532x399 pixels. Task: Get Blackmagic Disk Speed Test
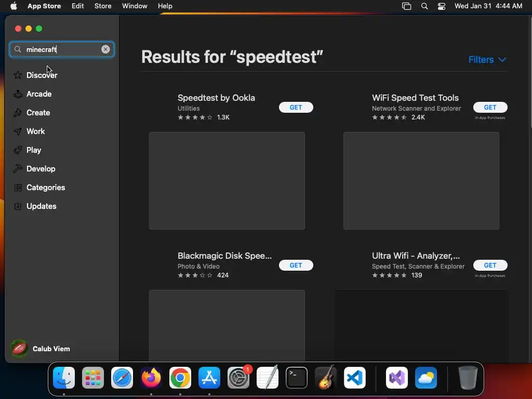pyautogui.click(x=296, y=265)
